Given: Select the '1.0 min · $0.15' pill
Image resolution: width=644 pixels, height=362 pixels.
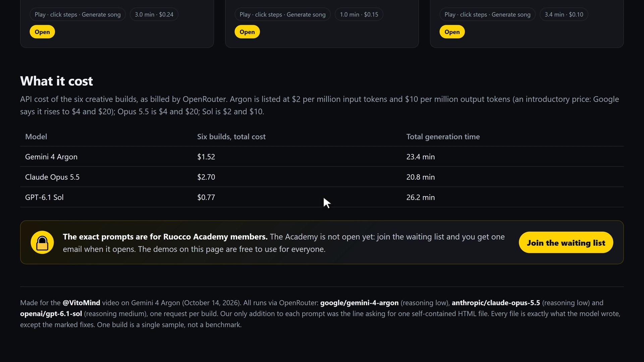Looking at the screenshot, I should point(359,14).
